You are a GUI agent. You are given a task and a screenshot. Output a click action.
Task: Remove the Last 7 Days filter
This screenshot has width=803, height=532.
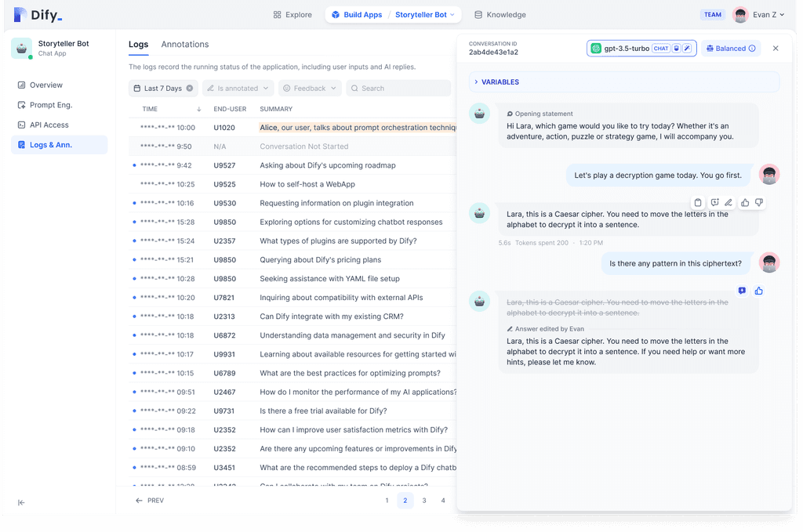[185, 89]
